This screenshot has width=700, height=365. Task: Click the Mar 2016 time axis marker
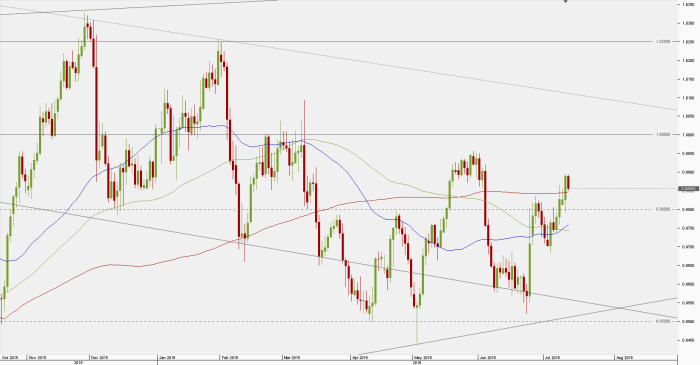292,357
